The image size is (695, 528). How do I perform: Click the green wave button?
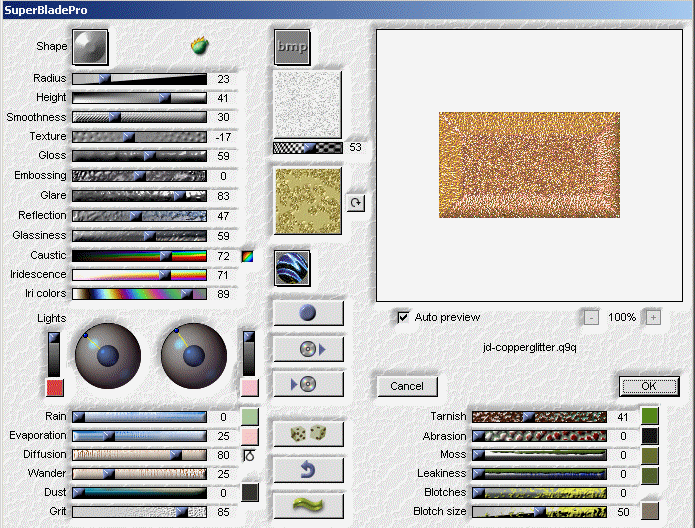pos(308,506)
